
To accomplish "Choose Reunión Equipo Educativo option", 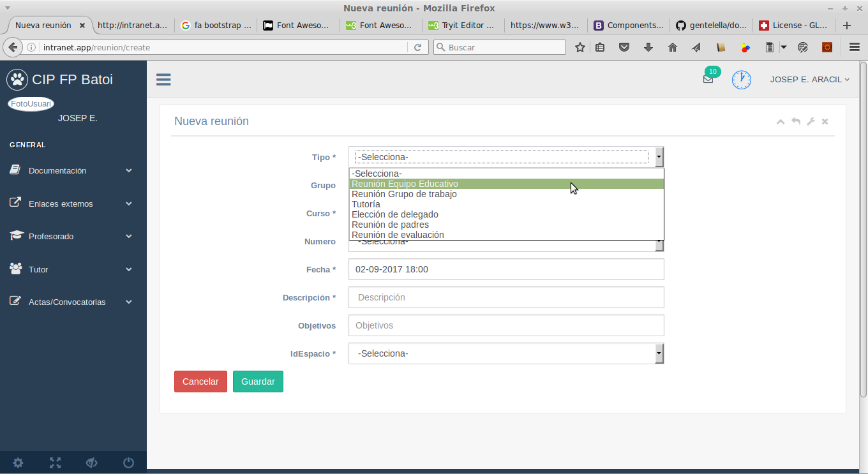I will tap(507, 184).
